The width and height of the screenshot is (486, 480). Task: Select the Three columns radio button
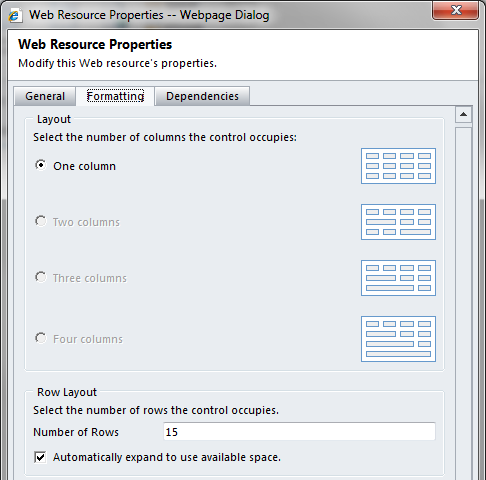[x=41, y=277]
